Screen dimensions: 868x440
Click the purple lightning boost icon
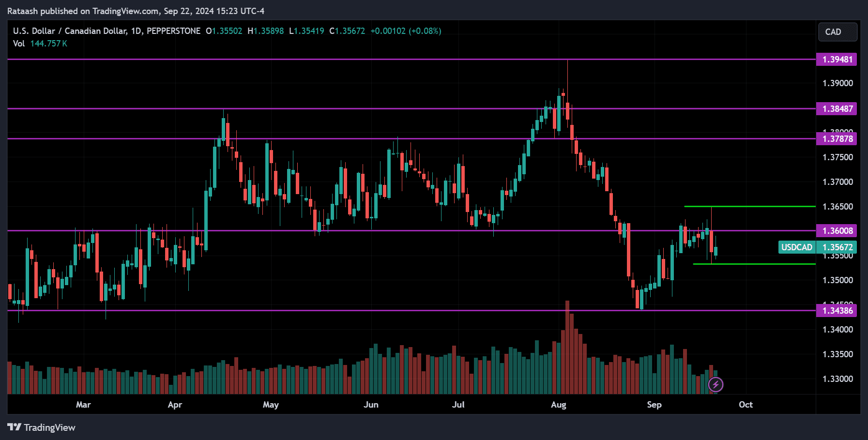click(716, 384)
